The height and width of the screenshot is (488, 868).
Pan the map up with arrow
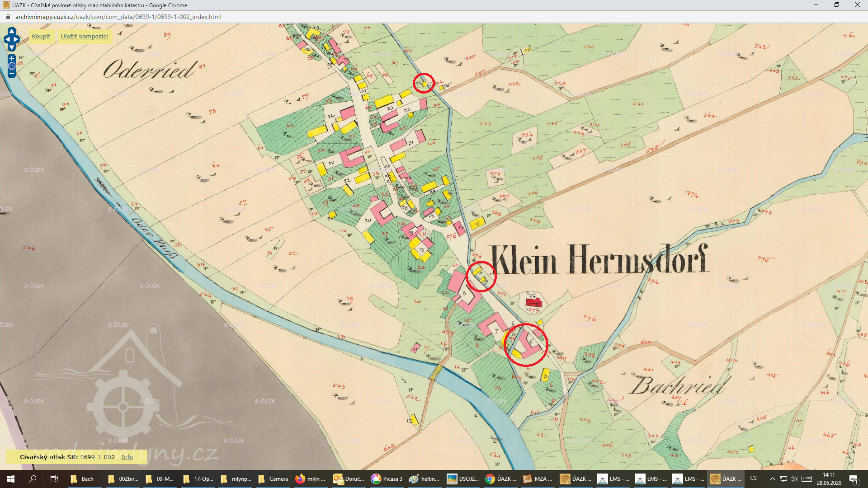(12, 31)
